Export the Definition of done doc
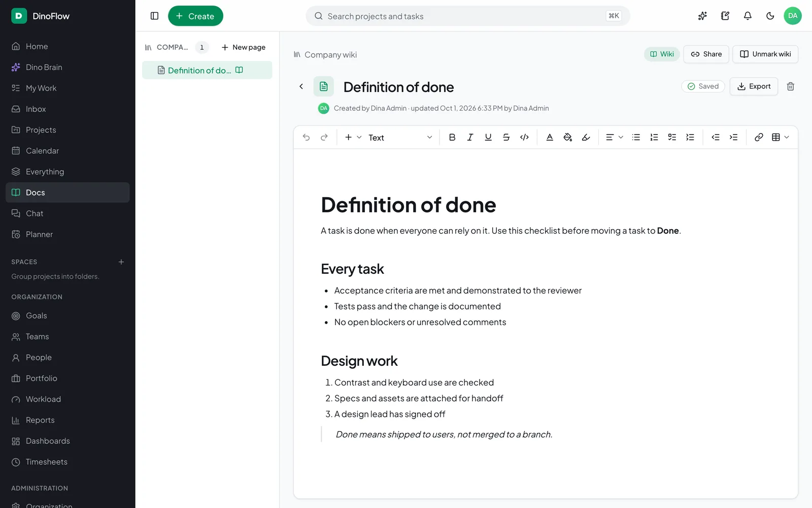Image resolution: width=812 pixels, height=508 pixels. 754,86
